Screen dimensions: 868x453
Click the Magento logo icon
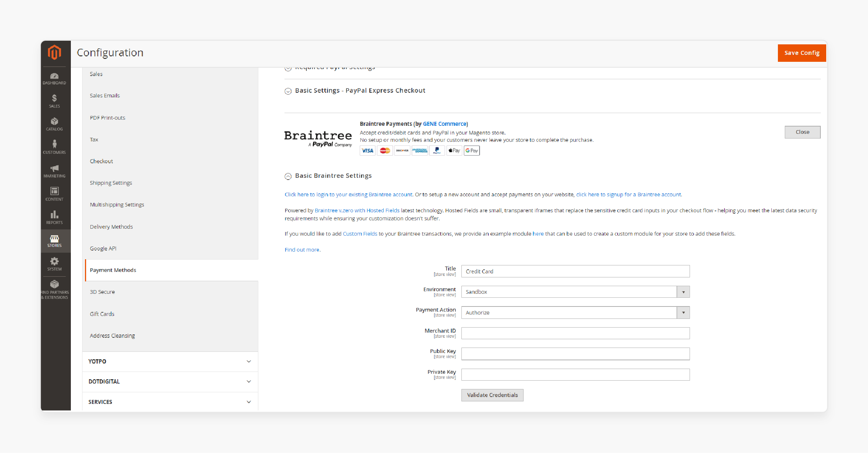54,52
